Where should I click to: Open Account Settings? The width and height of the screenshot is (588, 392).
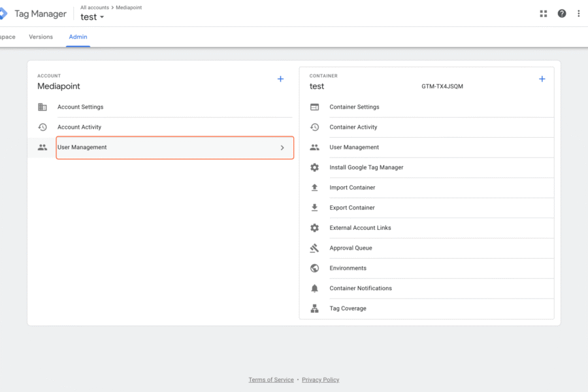165,107
